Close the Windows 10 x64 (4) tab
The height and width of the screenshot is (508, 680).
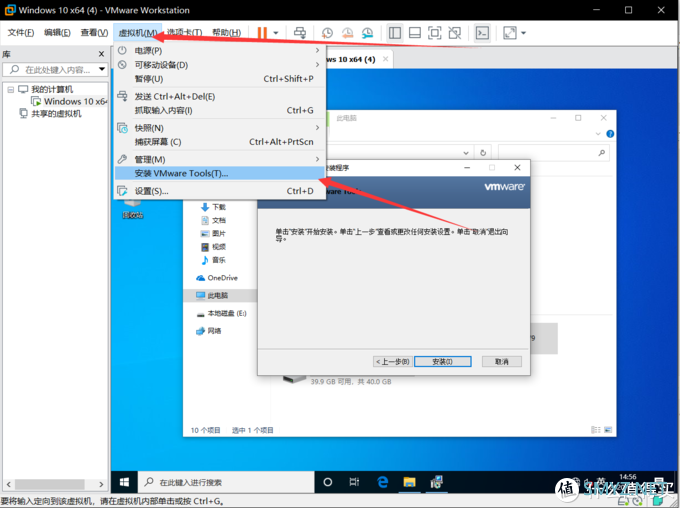click(385, 59)
